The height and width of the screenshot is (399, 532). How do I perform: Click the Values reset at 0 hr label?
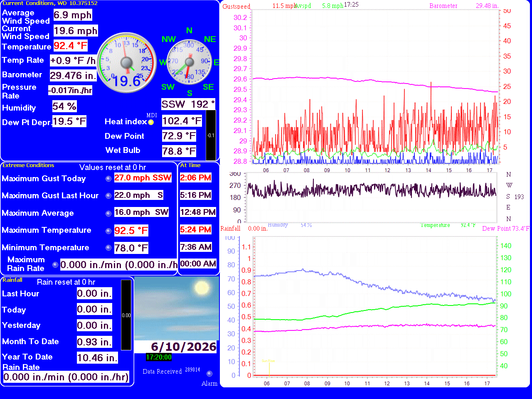click(113, 167)
